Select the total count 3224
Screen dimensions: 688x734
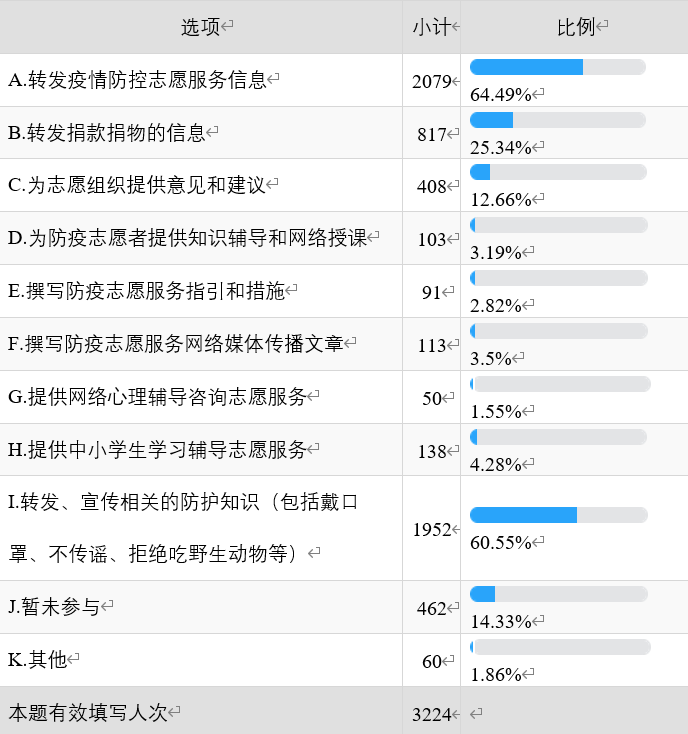coord(432,714)
